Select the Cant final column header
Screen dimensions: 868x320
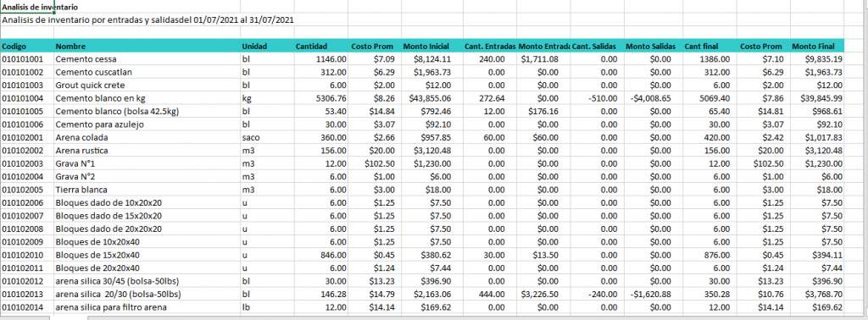pos(709,46)
